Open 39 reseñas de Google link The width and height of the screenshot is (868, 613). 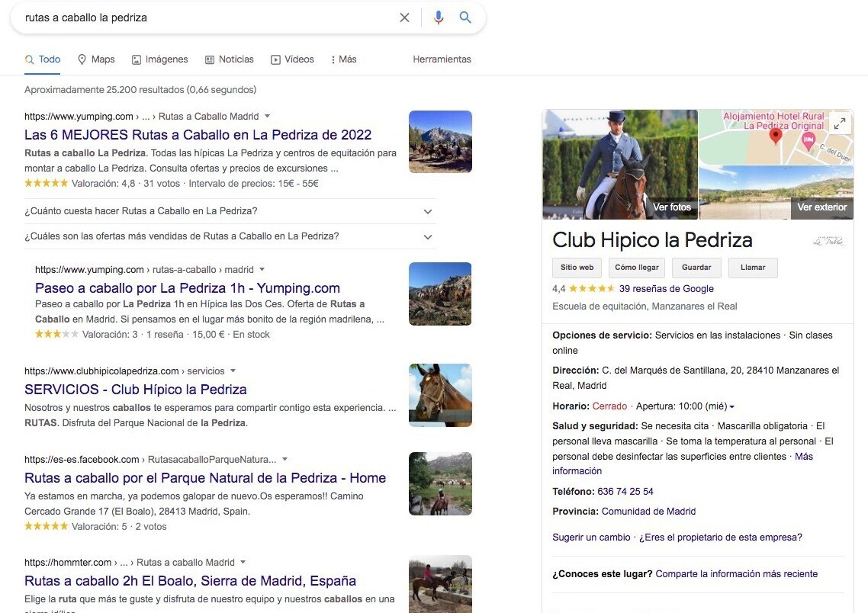pyautogui.click(x=667, y=289)
